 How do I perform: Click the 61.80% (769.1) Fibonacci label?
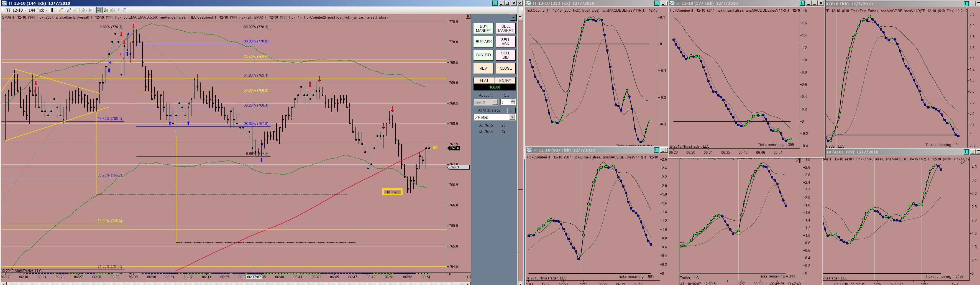pos(256,75)
